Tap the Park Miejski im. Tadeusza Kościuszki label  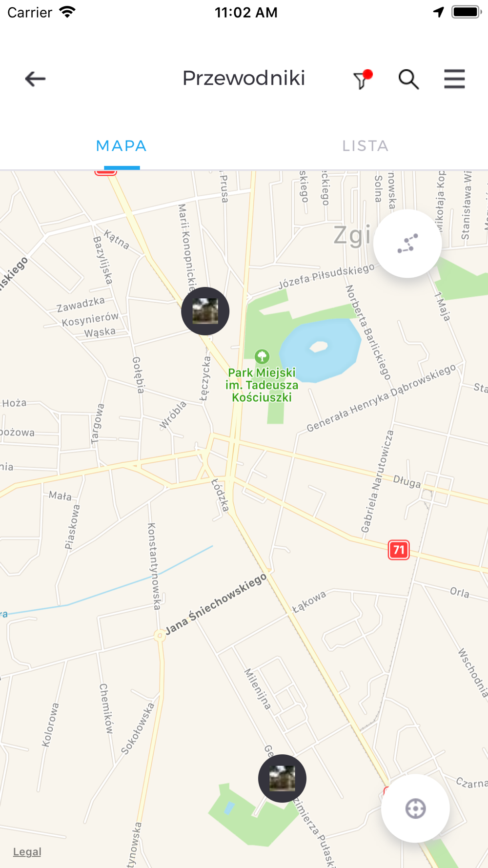pos(262,385)
